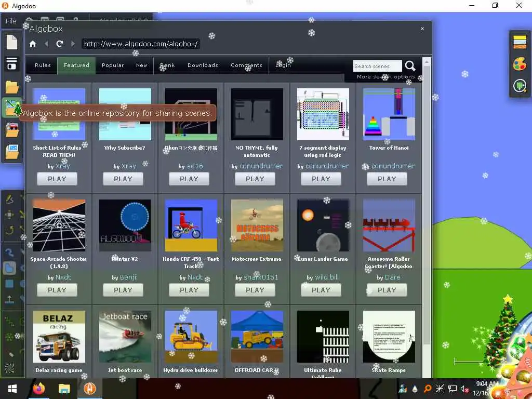Play the Space Arcade Shooter scene
The height and width of the screenshot is (399, 532).
pyautogui.click(x=57, y=290)
